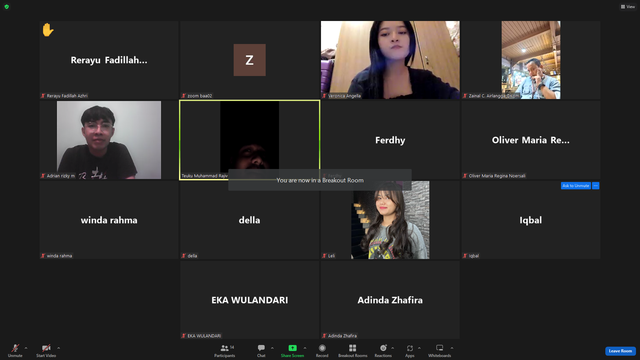Start your video camera
This screenshot has width=640, height=360.
tap(46, 350)
